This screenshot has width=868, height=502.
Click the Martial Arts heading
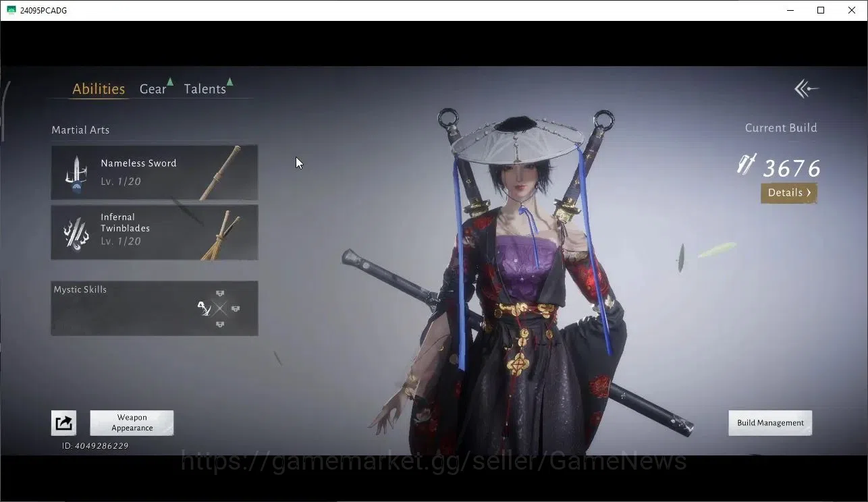[80, 130]
